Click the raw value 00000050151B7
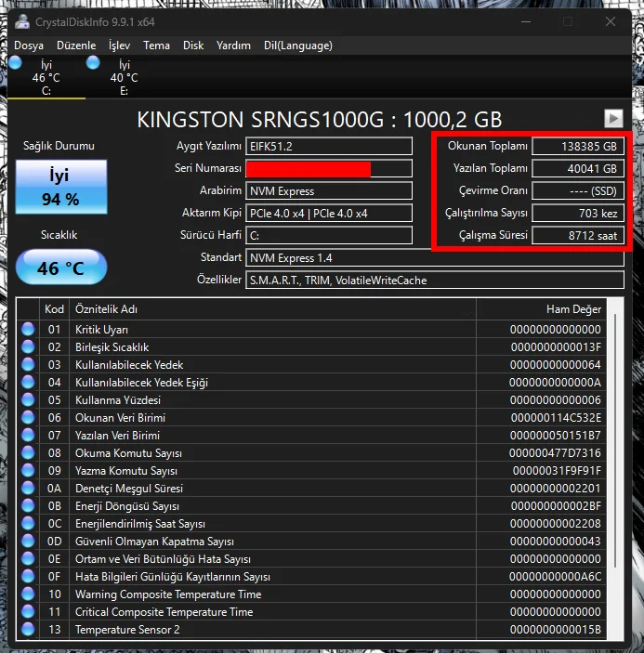Screen dimensions: 644x653 [556, 436]
